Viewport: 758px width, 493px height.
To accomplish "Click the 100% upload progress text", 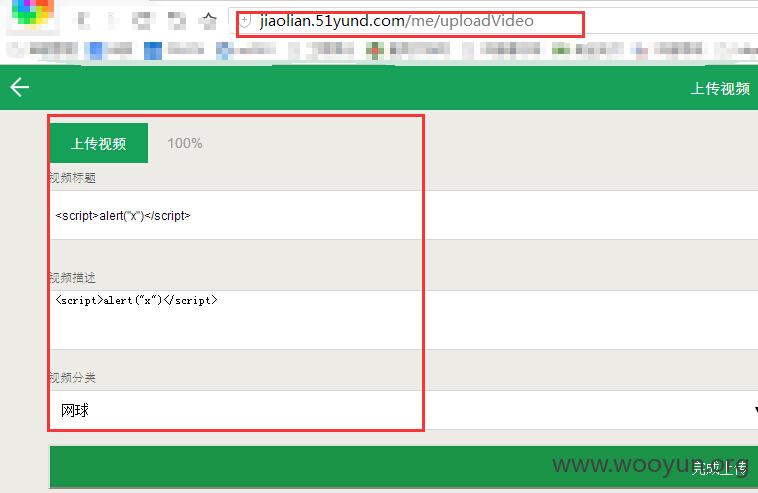I will (185, 144).
